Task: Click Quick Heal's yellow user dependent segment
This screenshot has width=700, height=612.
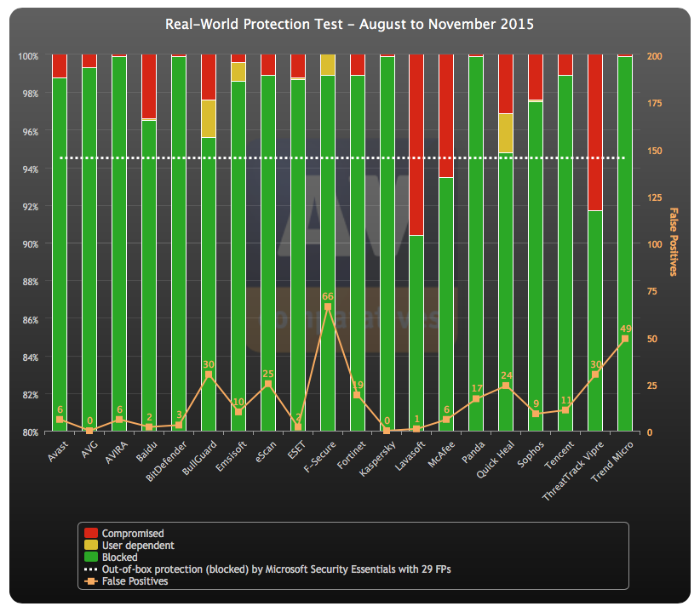Action: 506,134
